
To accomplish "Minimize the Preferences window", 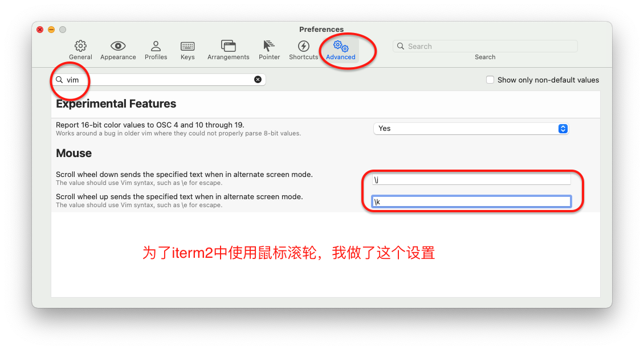I will (x=51, y=30).
